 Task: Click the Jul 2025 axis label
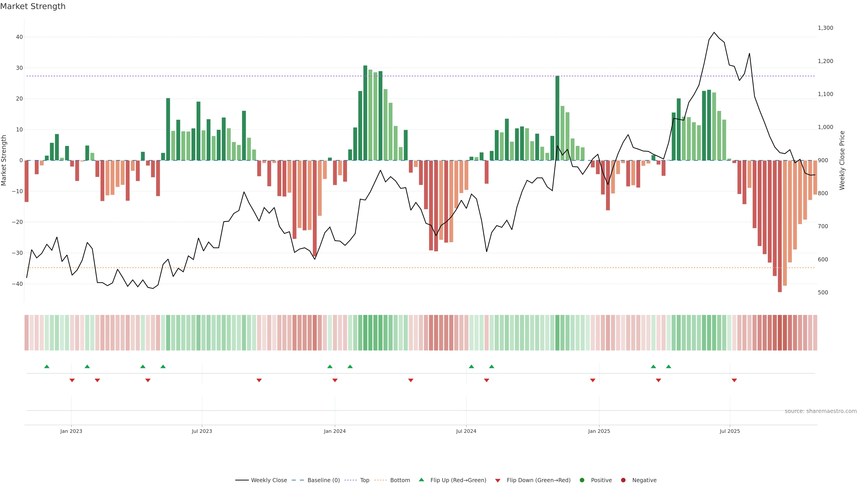click(x=729, y=431)
